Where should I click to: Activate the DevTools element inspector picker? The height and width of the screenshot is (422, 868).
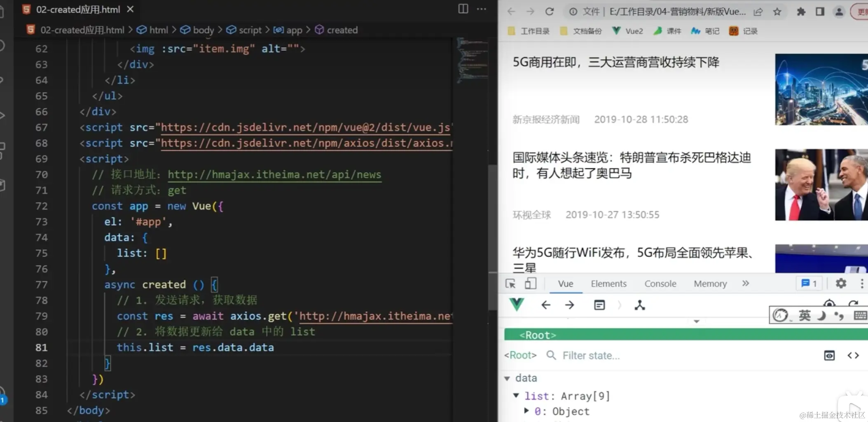point(510,284)
